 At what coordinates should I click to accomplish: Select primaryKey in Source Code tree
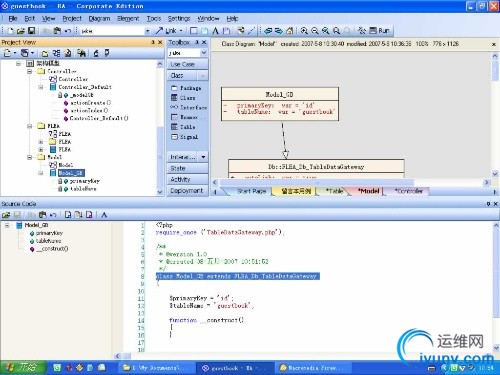coord(49,233)
